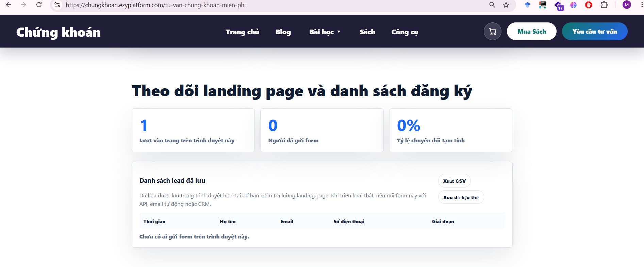Go back with the browser back arrow
The height and width of the screenshot is (267, 644).
[x=9, y=5]
